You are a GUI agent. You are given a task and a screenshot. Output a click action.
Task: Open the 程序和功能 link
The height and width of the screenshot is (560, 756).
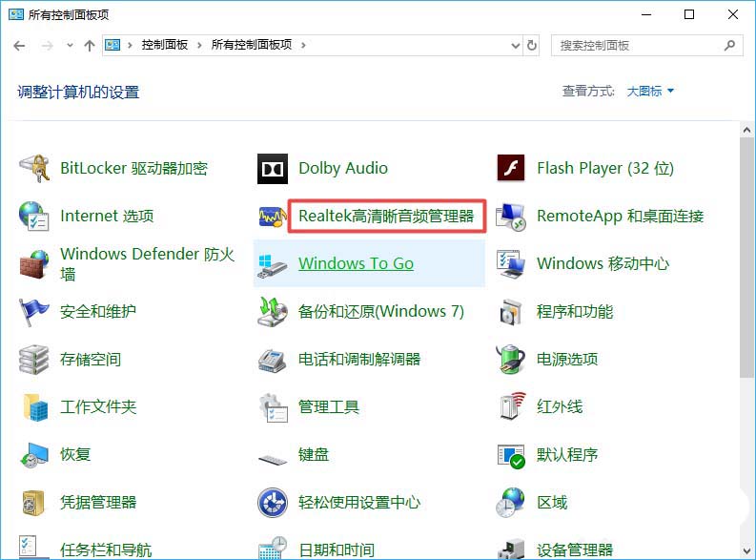pos(575,312)
